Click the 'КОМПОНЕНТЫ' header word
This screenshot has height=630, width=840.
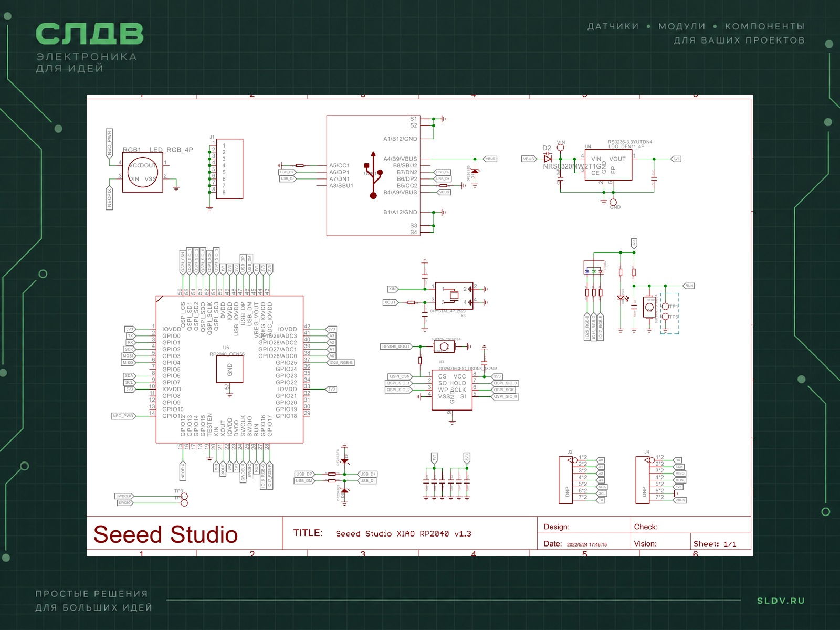(764, 26)
